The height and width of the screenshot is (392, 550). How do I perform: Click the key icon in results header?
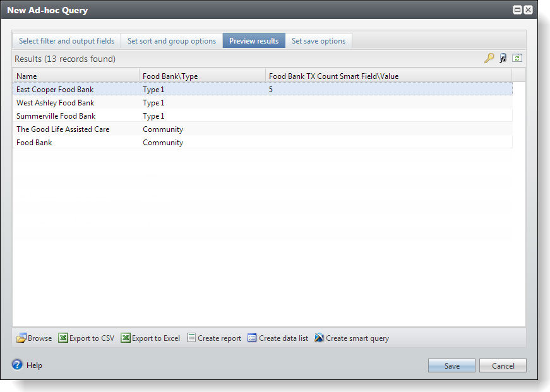(x=489, y=58)
